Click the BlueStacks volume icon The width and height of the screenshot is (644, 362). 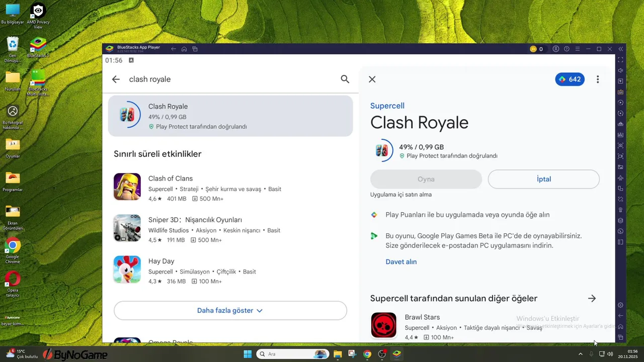[x=620, y=70]
